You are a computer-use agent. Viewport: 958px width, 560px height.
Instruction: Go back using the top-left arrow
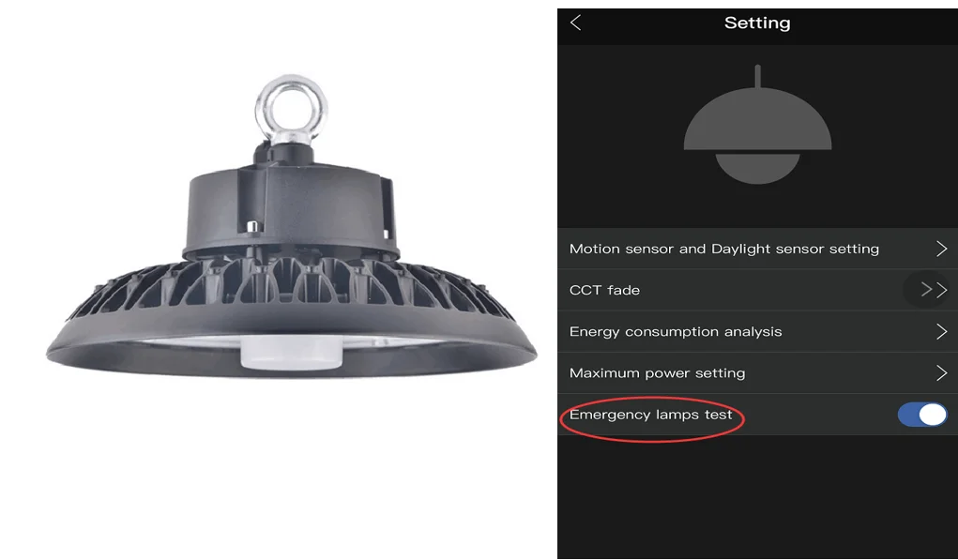click(x=575, y=23)
